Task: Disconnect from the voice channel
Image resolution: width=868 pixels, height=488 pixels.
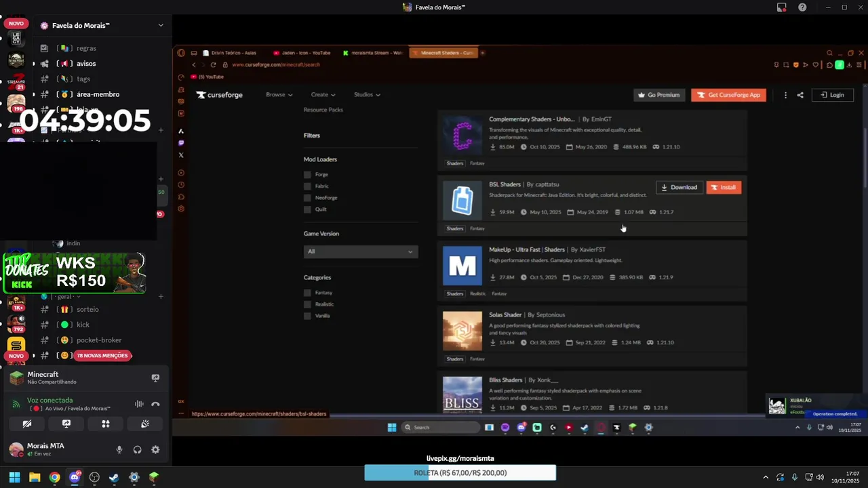Action: tap(155, 404)
